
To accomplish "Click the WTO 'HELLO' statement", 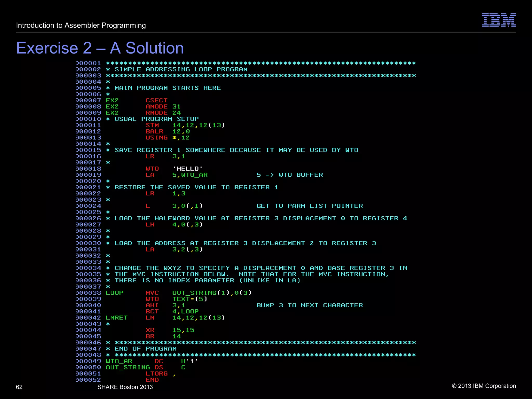I will (x=174, y=169).
